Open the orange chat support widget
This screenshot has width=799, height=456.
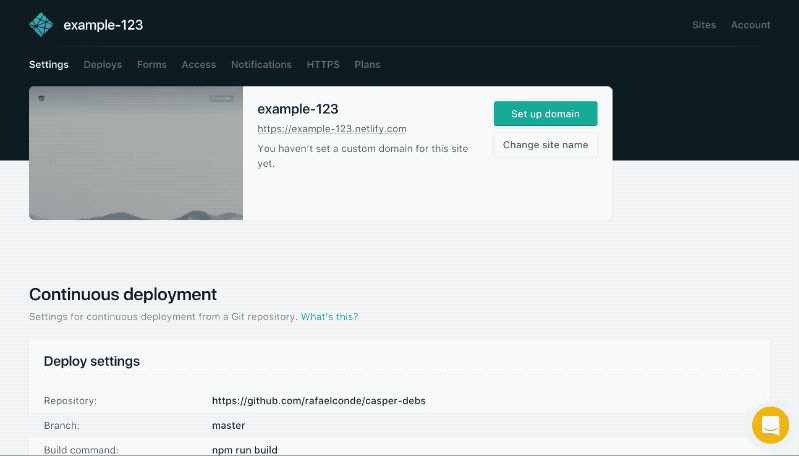(x=770, y=425)
